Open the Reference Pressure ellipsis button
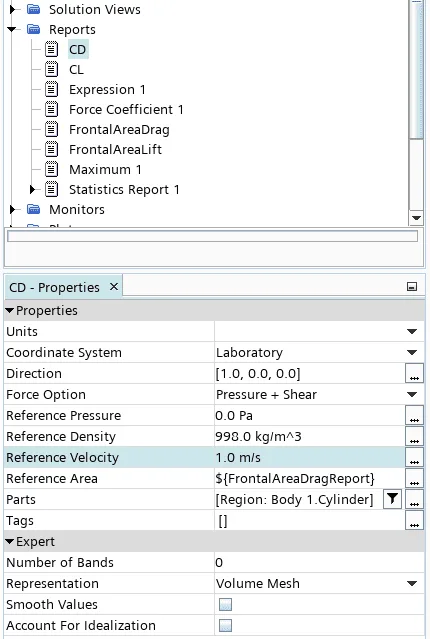This screenshot has width=430, height=639. coord(414,415)
